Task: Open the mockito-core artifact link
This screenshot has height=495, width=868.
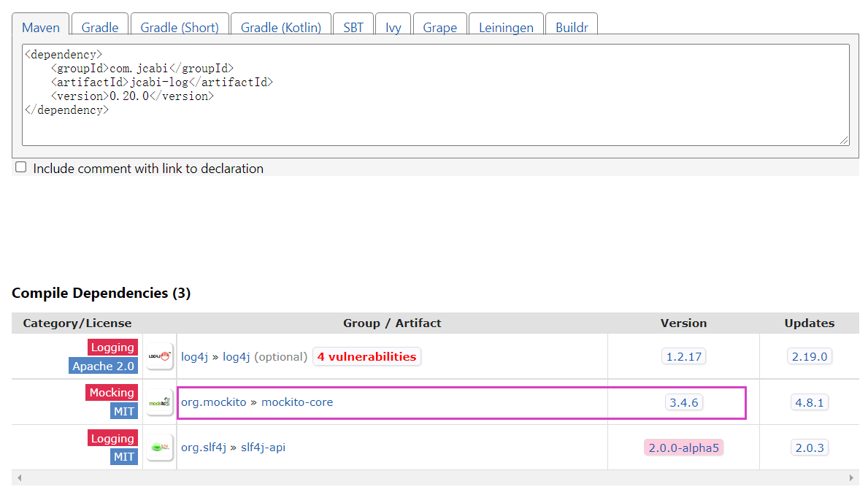Action: point(297,402)
